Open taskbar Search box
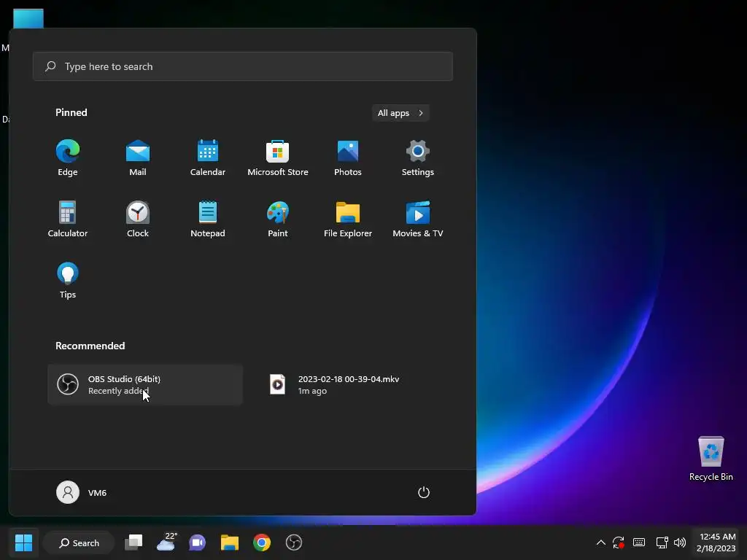Screen dimensions: 747x560 click(x=79, y=542)
